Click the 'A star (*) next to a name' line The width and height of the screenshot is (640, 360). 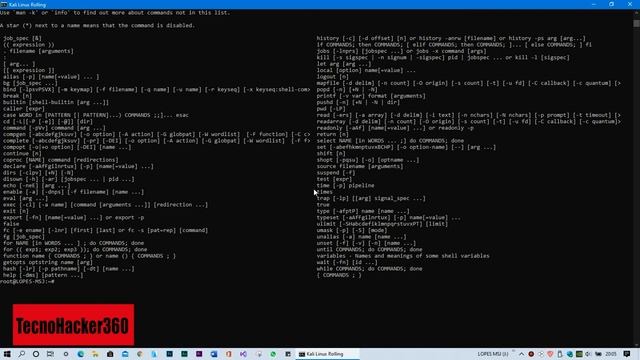[98, 25]
